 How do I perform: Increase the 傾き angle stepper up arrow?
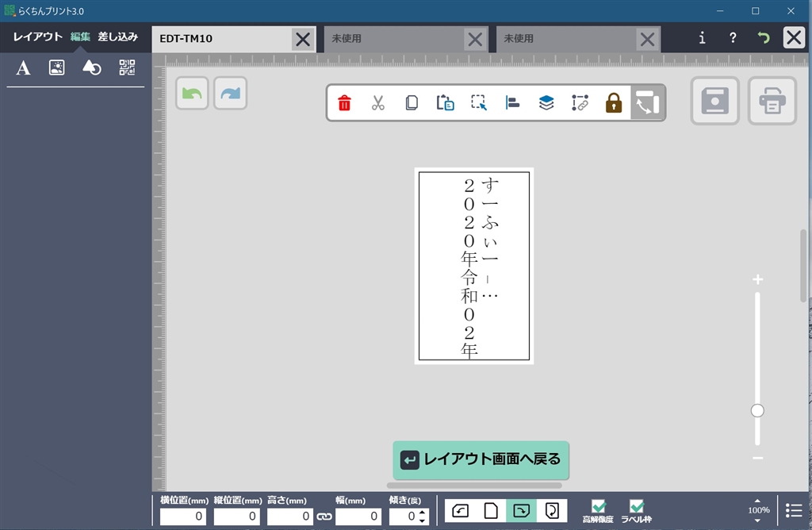point(422,513)
